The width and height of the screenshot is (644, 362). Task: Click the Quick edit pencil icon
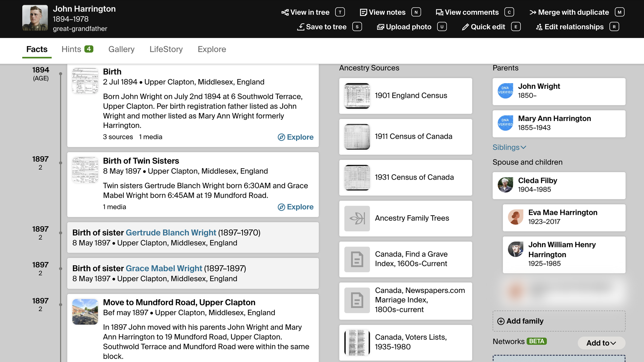point(465,27)
